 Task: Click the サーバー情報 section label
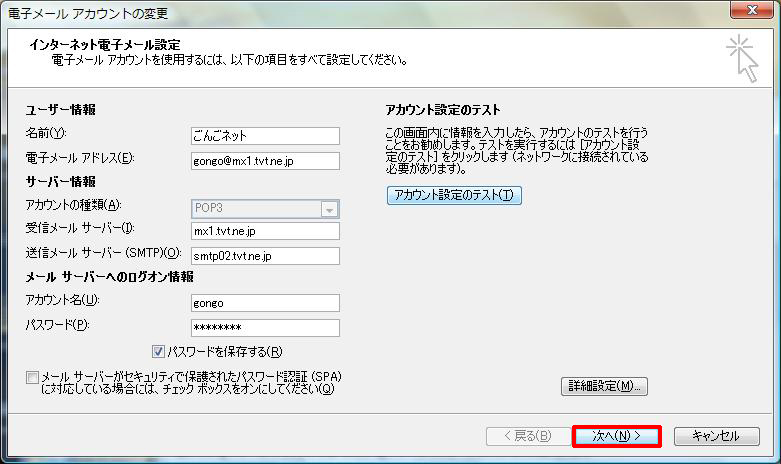(61, 182)
